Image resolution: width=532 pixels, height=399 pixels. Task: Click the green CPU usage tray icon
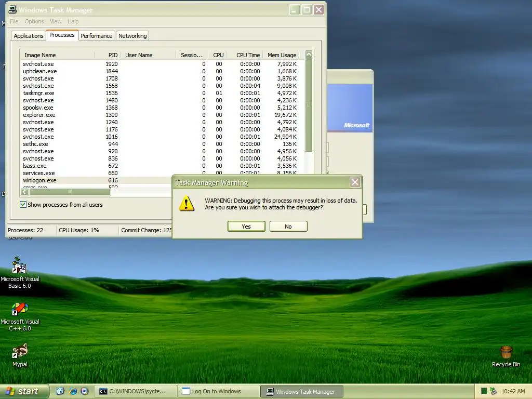(484, 391)
